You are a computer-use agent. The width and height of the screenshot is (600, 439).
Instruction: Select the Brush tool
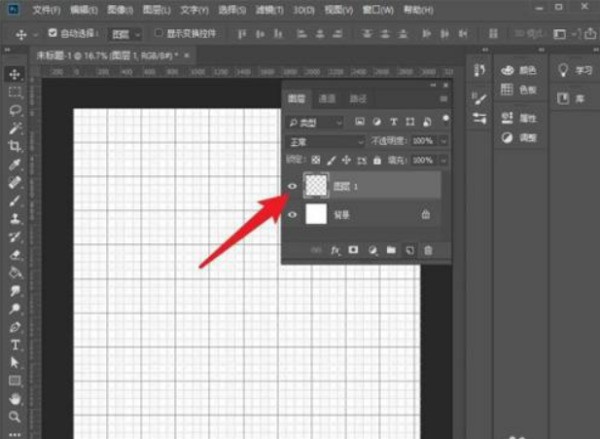[x=15, y=201]
